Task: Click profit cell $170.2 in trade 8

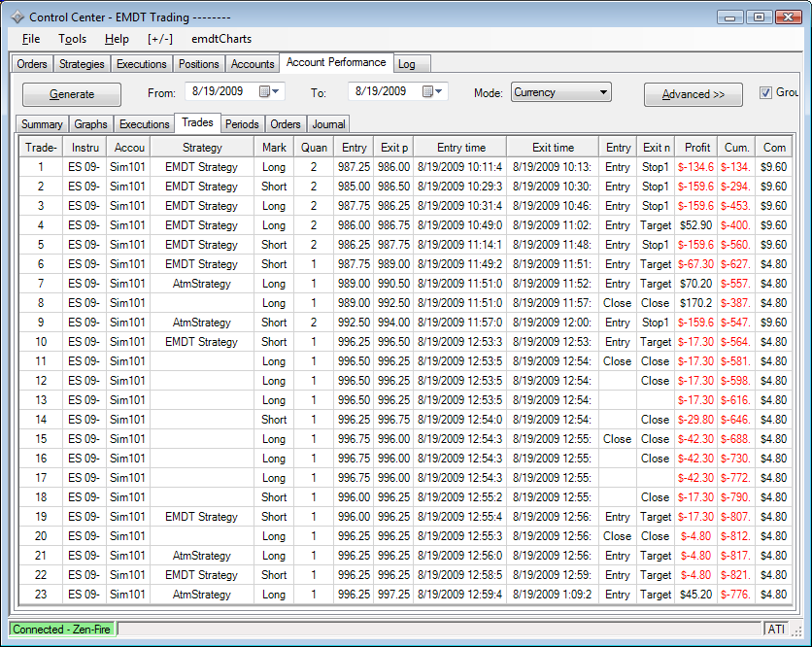Action: tap(696, 303)
